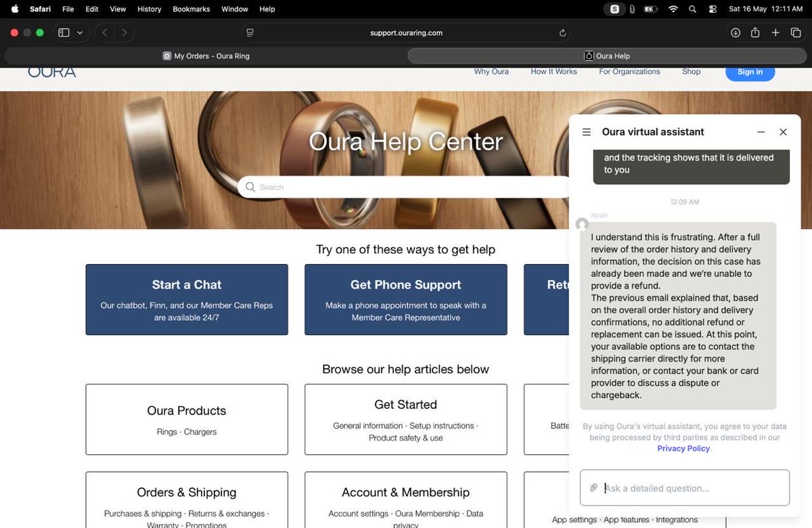Open the Account & Membership category
This screenshot has height=528, width=812.
click(406, 500)
